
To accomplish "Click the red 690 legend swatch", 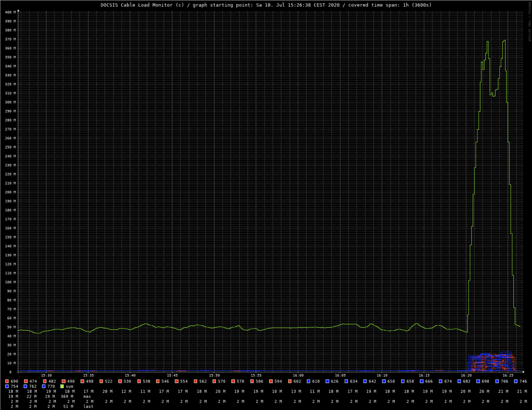I will pos(7,381).
